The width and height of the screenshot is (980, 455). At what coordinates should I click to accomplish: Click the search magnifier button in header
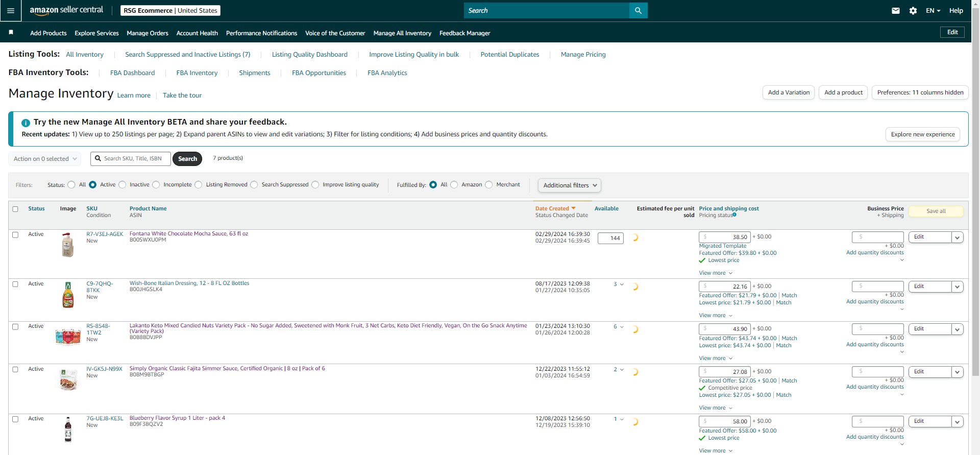[x=638, y=10]
